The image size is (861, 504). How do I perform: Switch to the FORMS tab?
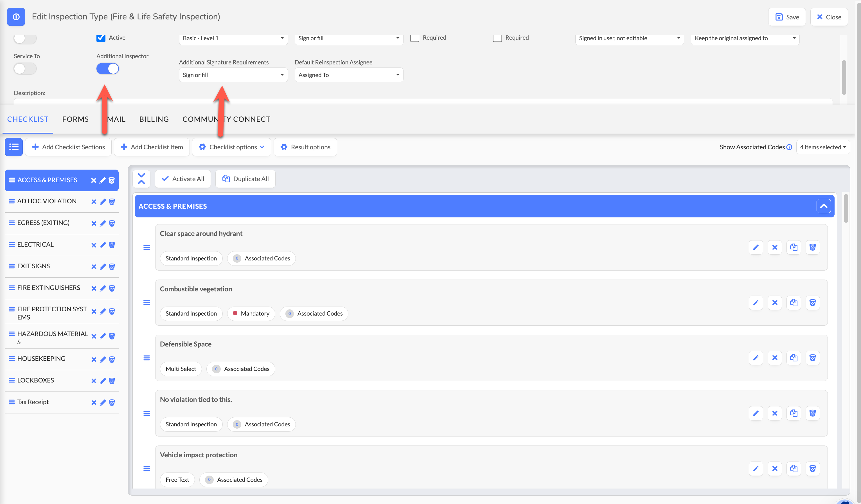click(75, 119)
